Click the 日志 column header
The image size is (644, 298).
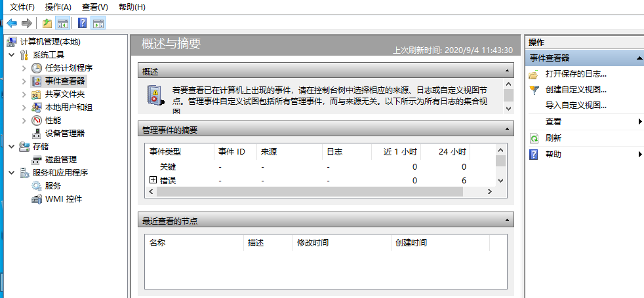347,152
